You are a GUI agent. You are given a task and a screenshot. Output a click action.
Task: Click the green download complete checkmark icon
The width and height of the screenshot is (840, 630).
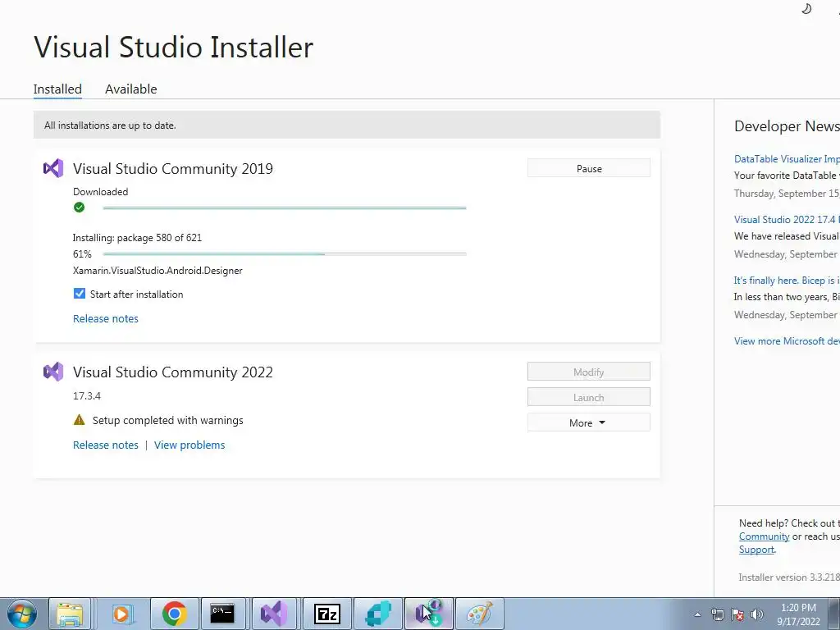80,208
